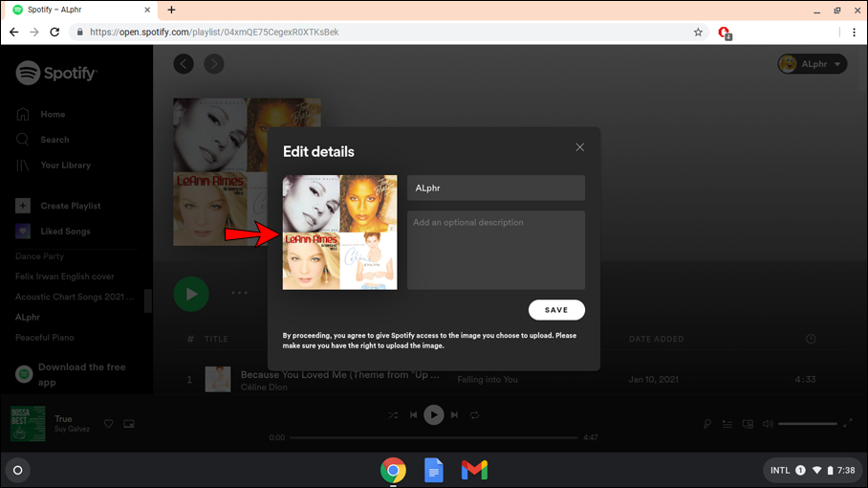
Task: Click Download the free app link
Action: click(71, 374)
